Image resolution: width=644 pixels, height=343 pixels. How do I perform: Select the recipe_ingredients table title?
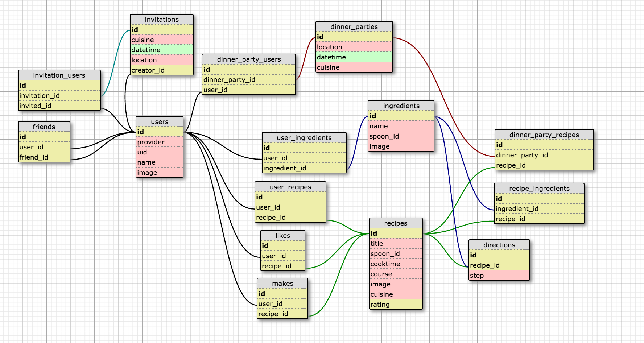[539, 189]
